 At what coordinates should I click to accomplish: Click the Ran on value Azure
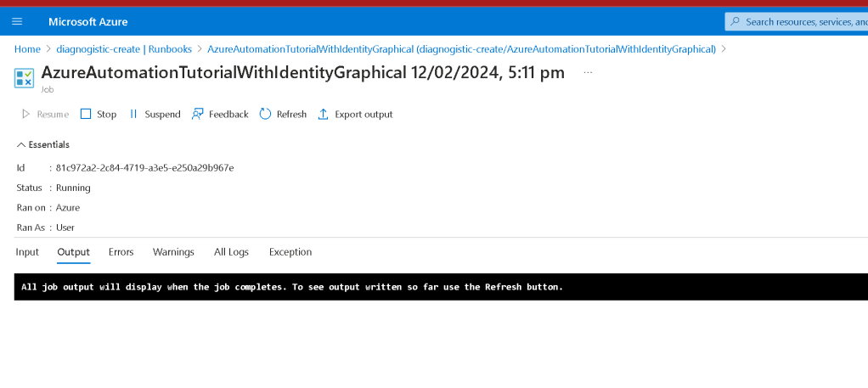point(68,207)
